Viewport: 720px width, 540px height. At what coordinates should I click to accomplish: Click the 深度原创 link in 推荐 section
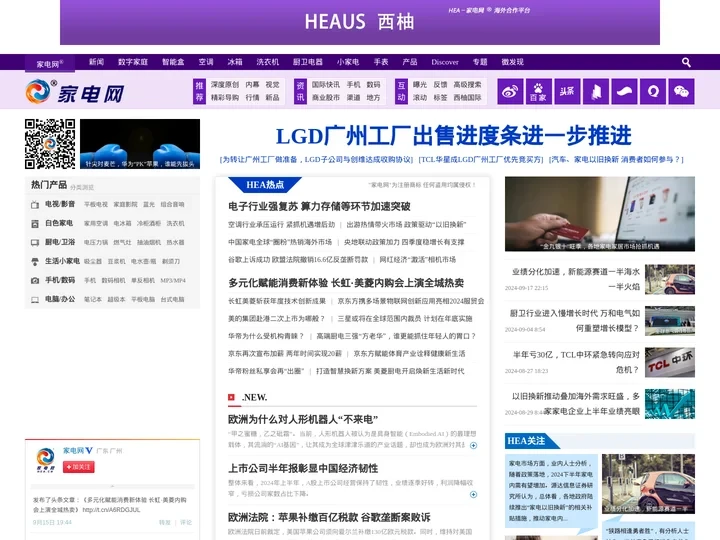point(225,84)
